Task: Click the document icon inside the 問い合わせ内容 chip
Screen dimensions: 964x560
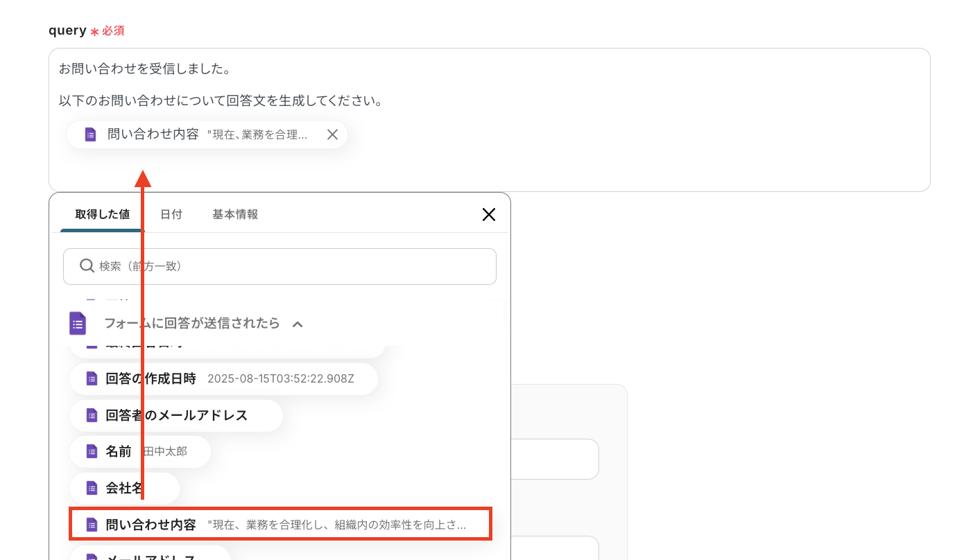Action: point(90,134)
